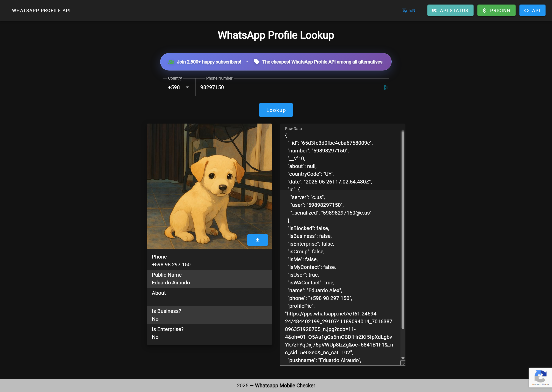552x392 pixels.
Task: Open the PRICING page
Action: 496,10
